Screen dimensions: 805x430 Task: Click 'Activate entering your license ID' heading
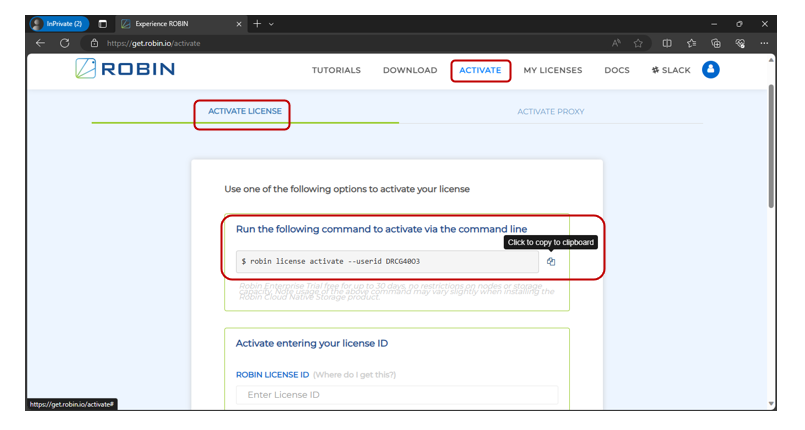[312, 343]
